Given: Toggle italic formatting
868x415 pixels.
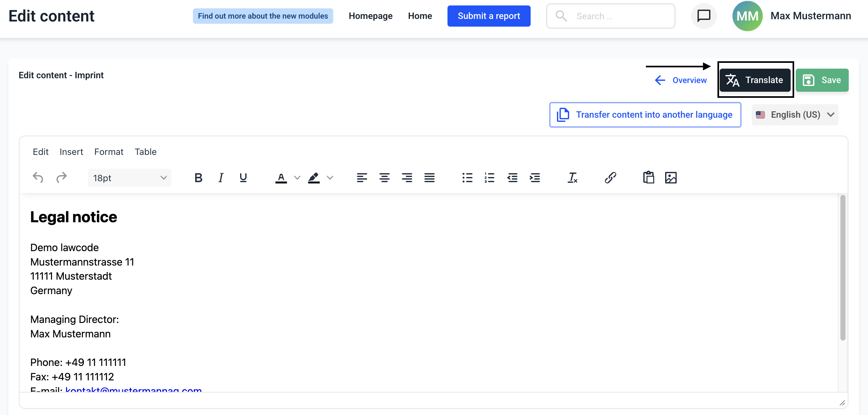Looking at the screenshot, I should [221, 177].
